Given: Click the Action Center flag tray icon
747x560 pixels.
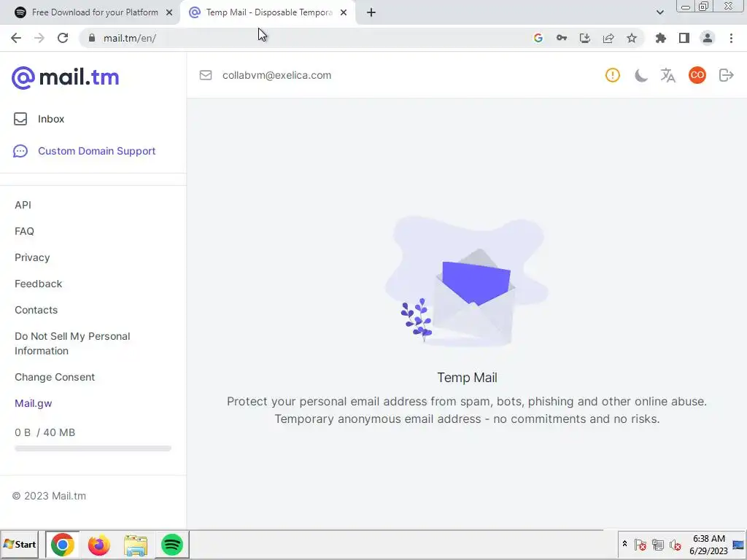Looking at the screenshot, I should 640,544.
